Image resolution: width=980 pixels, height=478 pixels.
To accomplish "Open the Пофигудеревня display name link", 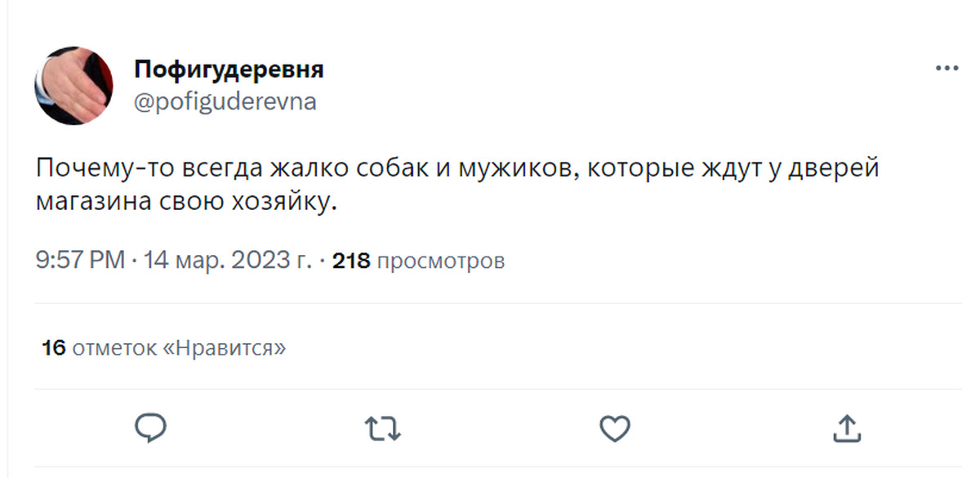I will click(x=229, y=69).
